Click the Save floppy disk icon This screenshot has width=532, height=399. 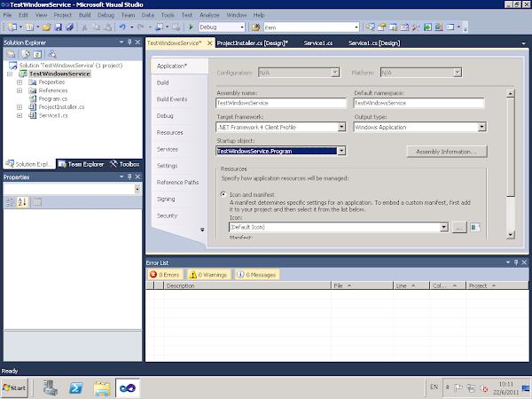(x=59, y=27)
